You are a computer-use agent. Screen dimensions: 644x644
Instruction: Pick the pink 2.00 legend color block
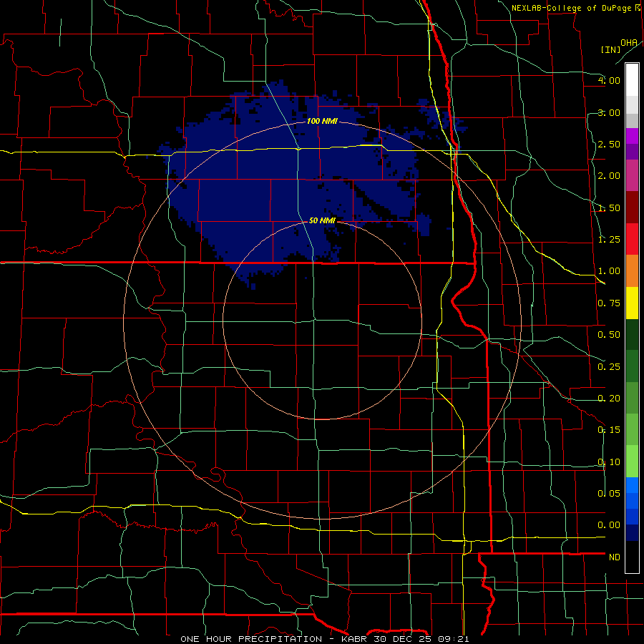tap(632, 175)
